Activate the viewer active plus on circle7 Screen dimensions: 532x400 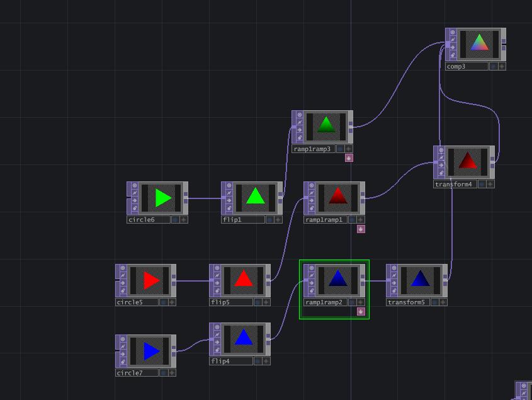pos(172,373)
